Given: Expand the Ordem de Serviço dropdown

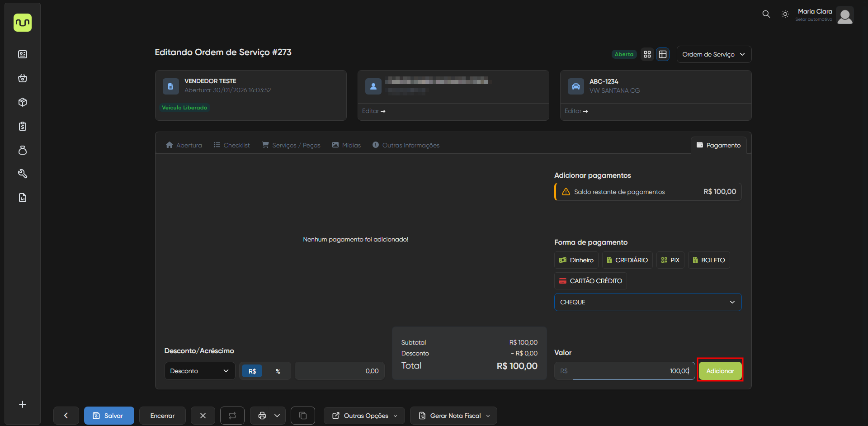Looking at the screenshot, I should click(713, 54).
